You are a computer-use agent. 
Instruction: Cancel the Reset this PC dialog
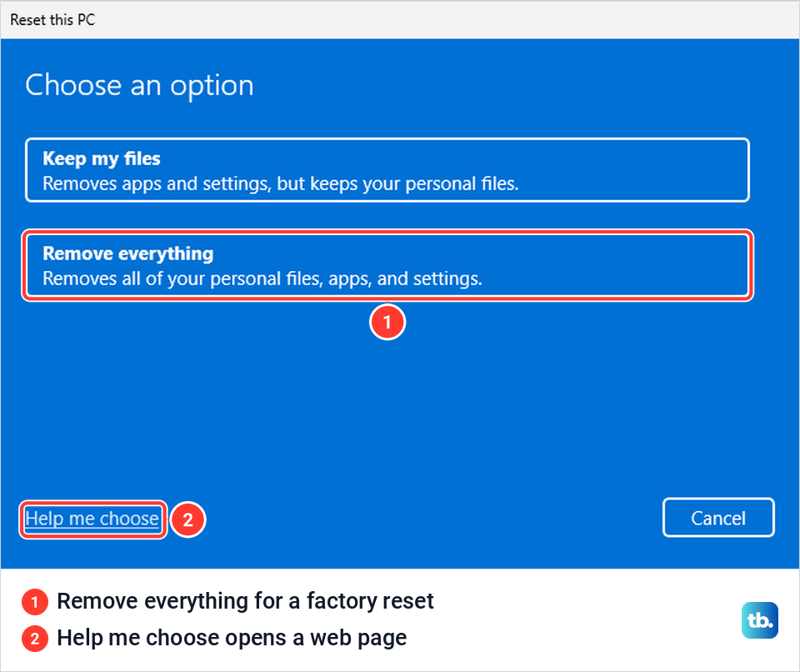pos(718,518)
